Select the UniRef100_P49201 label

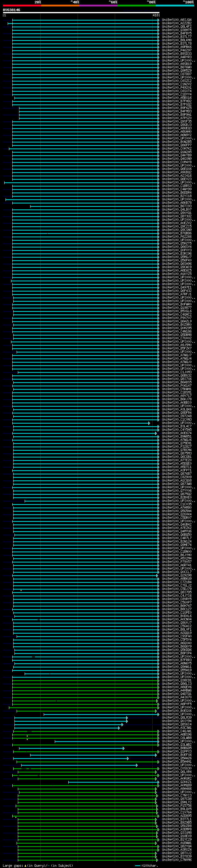176,88
